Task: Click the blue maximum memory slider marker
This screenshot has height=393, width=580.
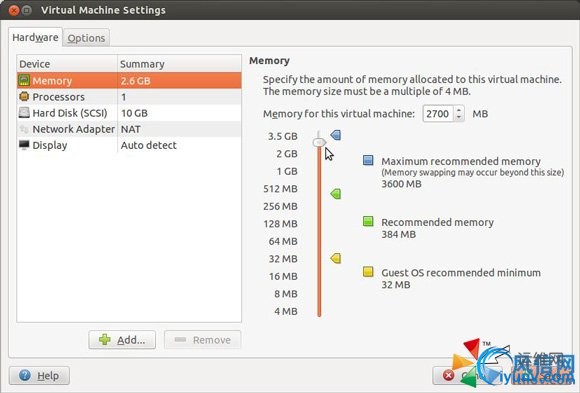Action: 336,135
